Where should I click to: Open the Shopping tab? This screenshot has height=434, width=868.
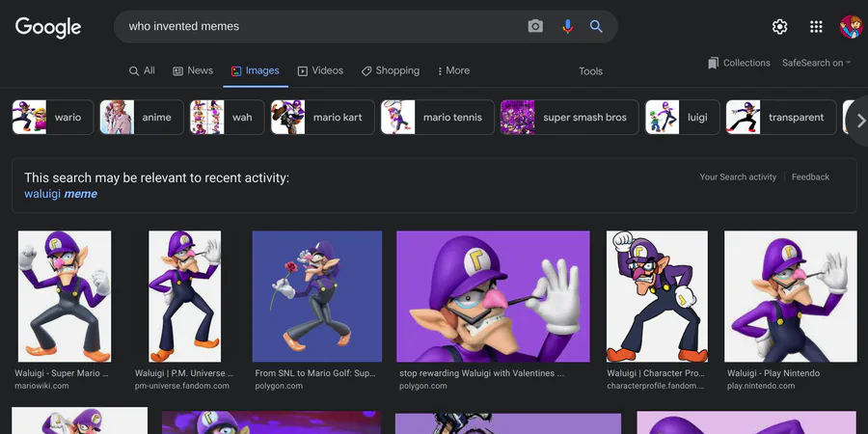point(391,70)
